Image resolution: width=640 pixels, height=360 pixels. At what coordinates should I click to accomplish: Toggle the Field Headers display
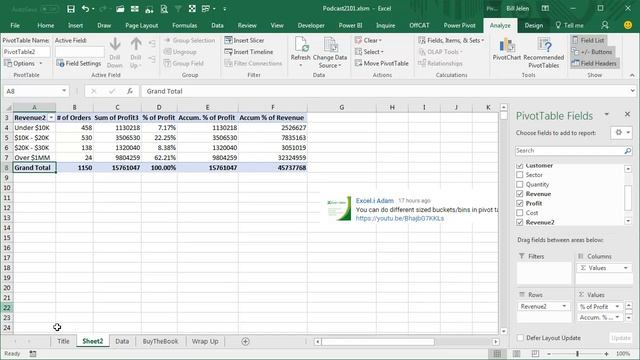tap(594, 63)
